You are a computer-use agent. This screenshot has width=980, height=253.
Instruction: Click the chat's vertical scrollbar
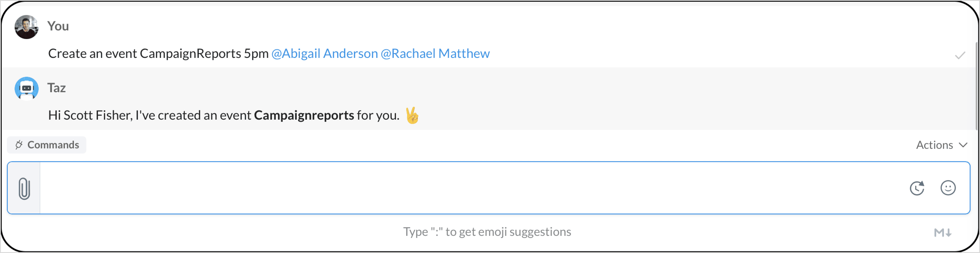point(977,86)
